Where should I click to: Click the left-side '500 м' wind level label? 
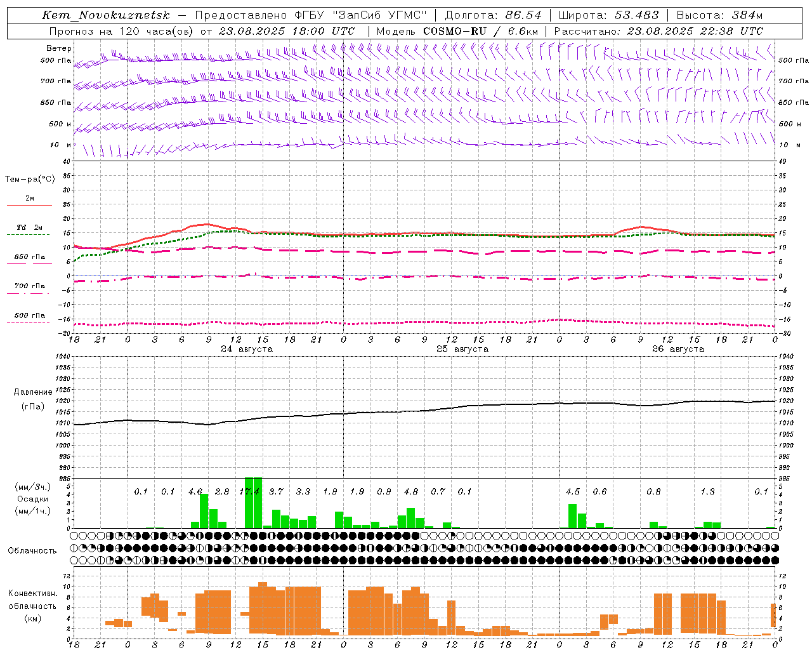pyautogui.click(x=60, y=124)
